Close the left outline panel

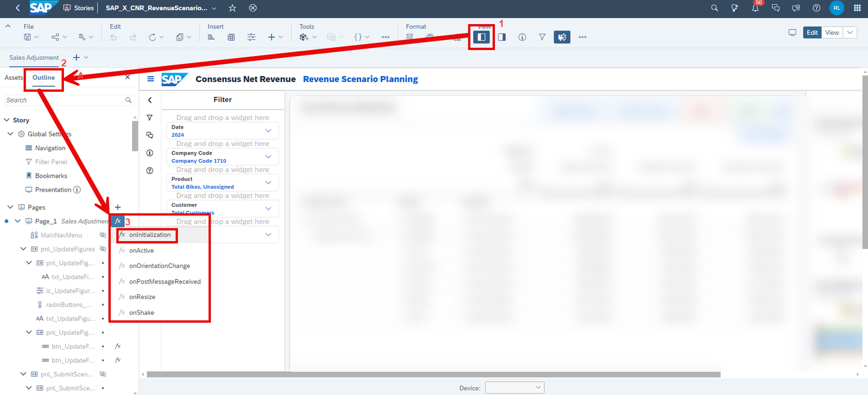point(127,77)
